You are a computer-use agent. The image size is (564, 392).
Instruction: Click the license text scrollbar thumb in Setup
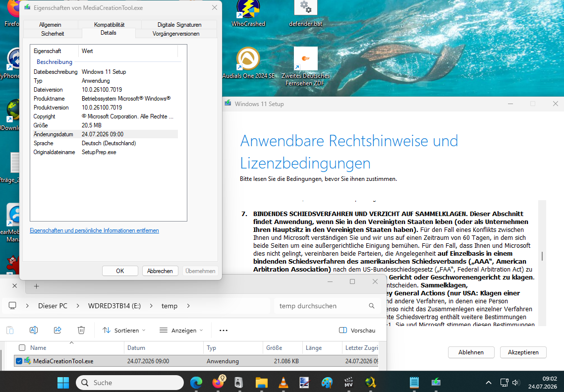pyautogui.click(x=542, y=256)
